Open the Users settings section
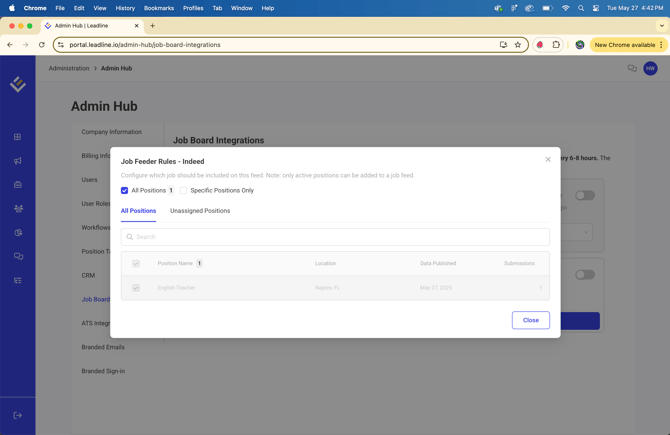Image resolution: width=670 pixels, height=435 pixels. (x=89, y=179)
